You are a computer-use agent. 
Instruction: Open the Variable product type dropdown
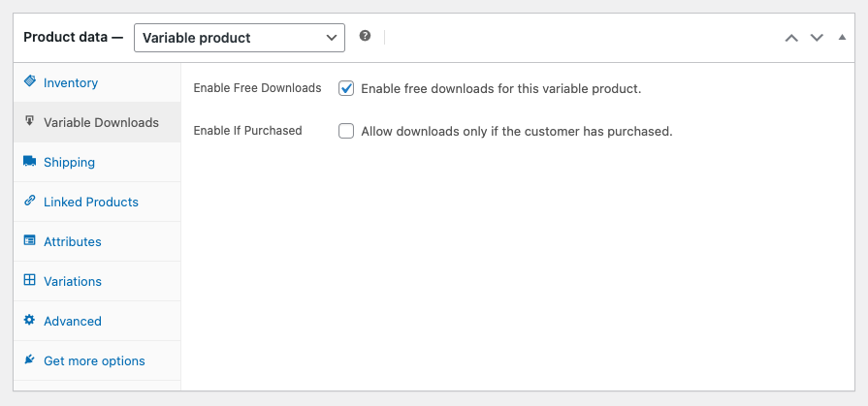click(239, 38)
